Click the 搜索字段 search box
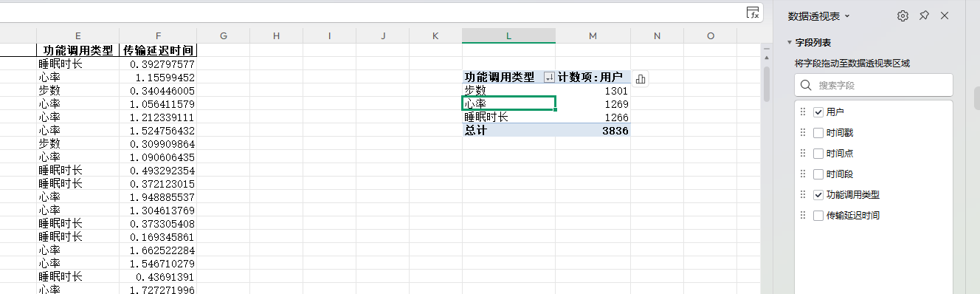Viewport: 980px width, 294px height. [873, 85]
